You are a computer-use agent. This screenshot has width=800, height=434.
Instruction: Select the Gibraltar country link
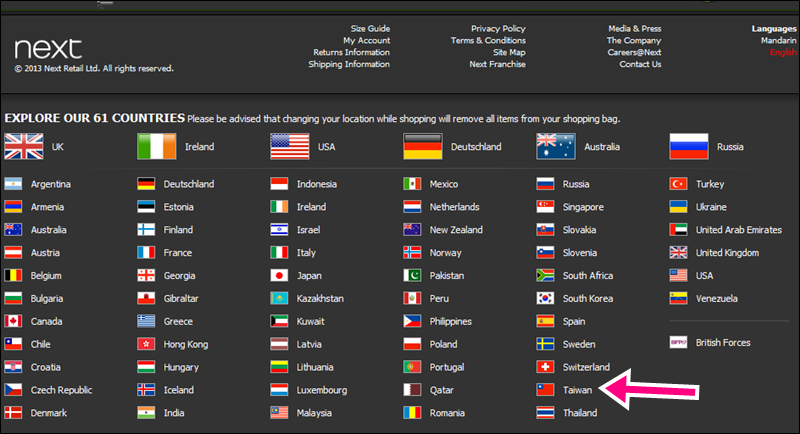point(181,298)
